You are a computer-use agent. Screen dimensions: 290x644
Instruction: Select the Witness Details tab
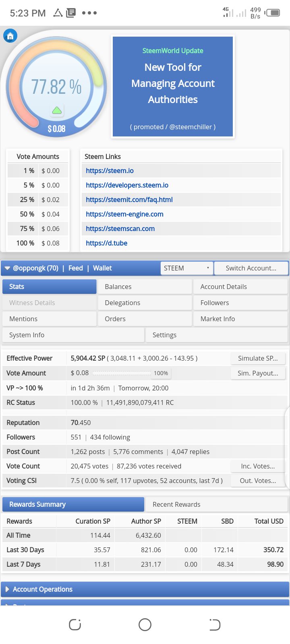pos(49,303)
